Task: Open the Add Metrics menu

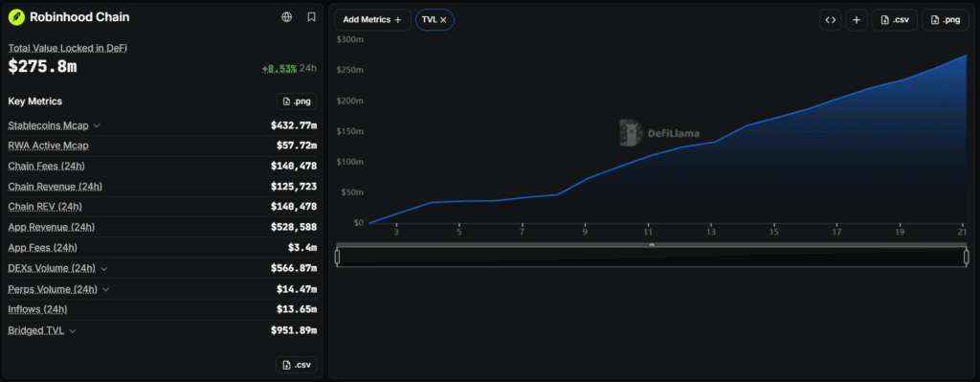Action: [372, 20]
